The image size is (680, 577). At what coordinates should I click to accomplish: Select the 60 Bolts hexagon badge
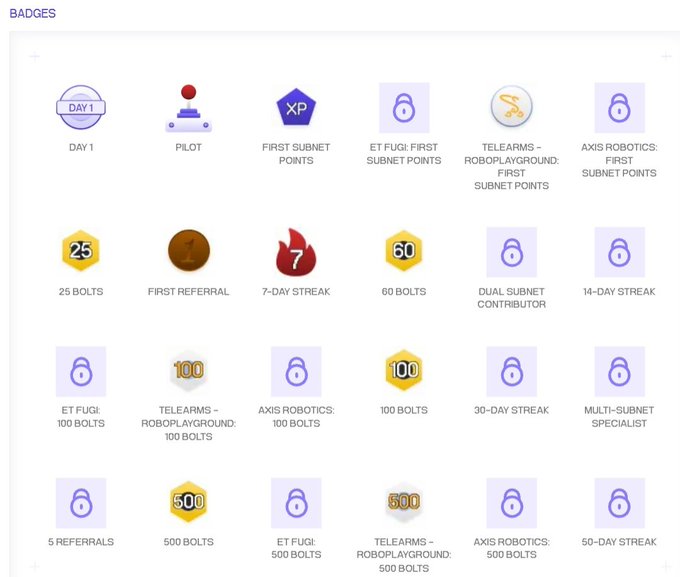(x=404, y=250)
